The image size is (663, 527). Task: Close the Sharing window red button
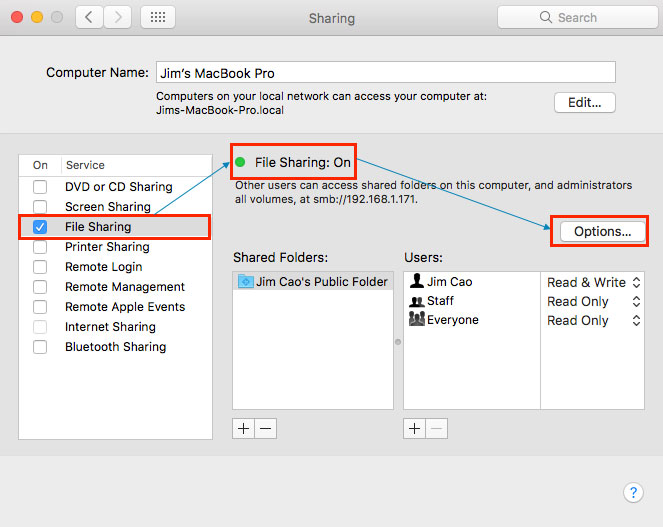click(17, 17)
